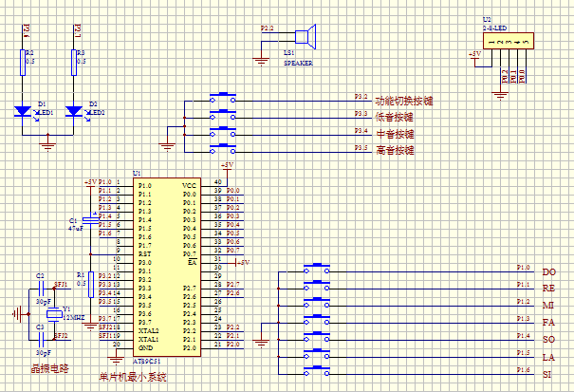The width and height of the screenshot is (574, 392).
Task: Select capacitor C3 symbol
Action: click(x=42, y=340)
